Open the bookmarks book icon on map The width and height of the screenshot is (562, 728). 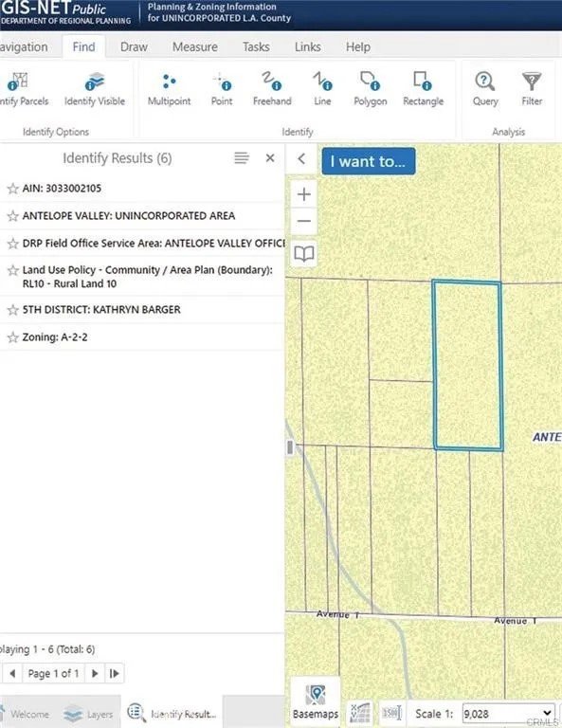304,253
